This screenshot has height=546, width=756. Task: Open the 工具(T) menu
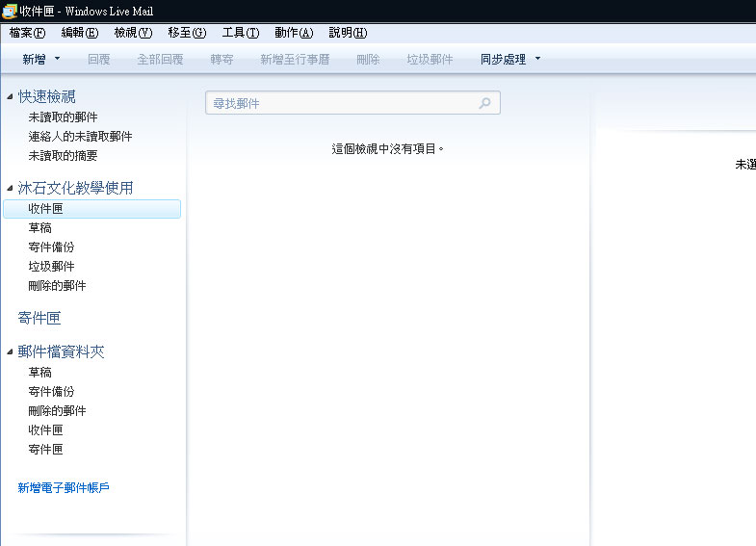coord(241,33)
